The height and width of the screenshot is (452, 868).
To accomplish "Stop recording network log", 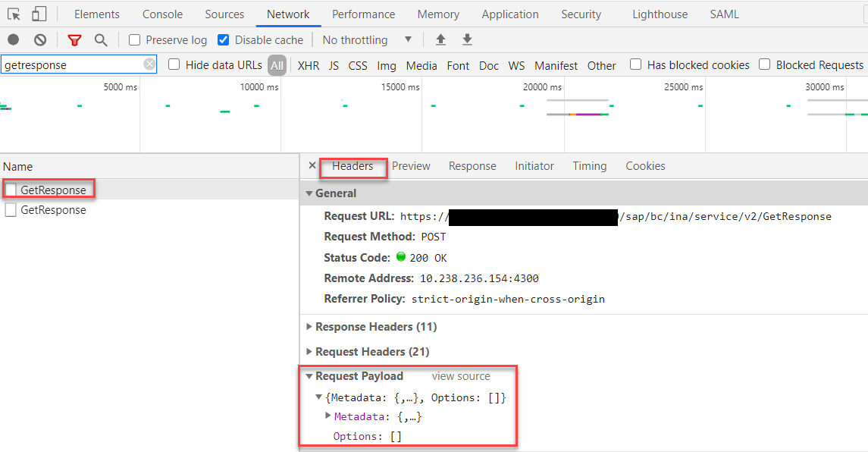I will (14, 40).
